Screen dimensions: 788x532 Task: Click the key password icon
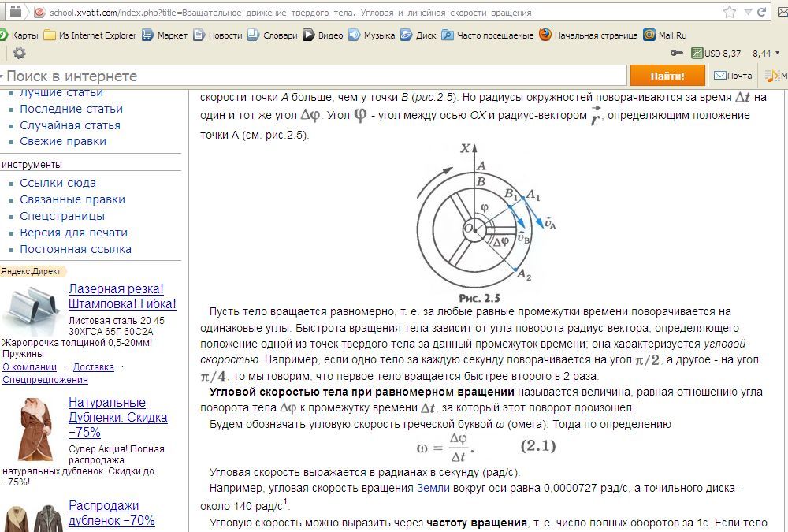coord(676,53)
